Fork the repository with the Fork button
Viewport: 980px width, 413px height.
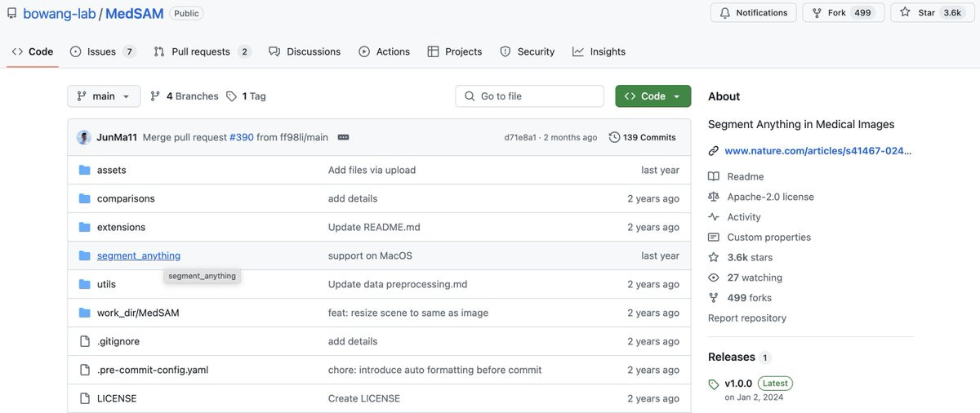(x=843, y=13)
